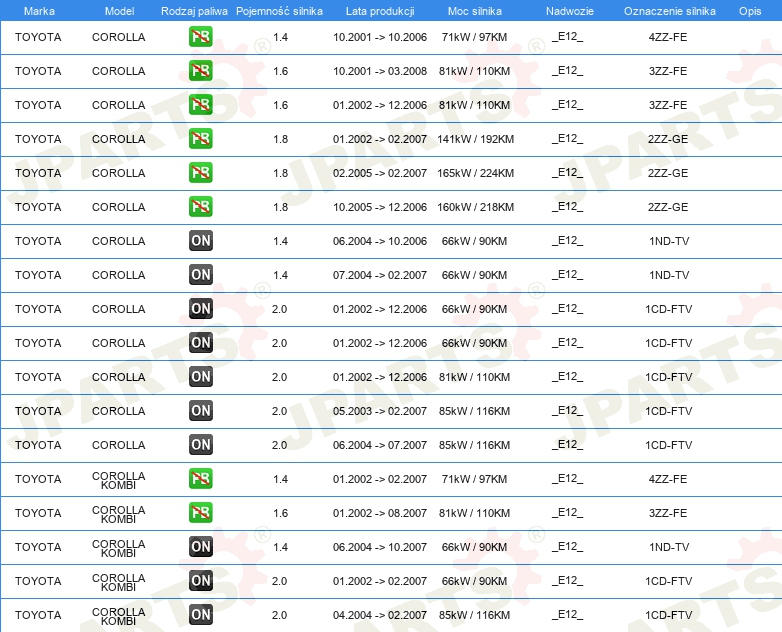Click the PB fuel icon in the 10.2001 -> 03.2008 row

[200, 71]
